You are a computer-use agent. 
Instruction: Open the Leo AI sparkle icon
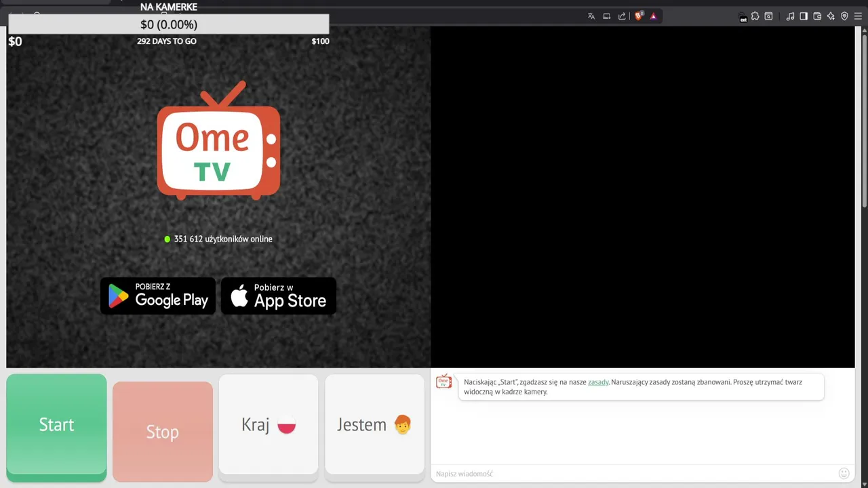831,16
